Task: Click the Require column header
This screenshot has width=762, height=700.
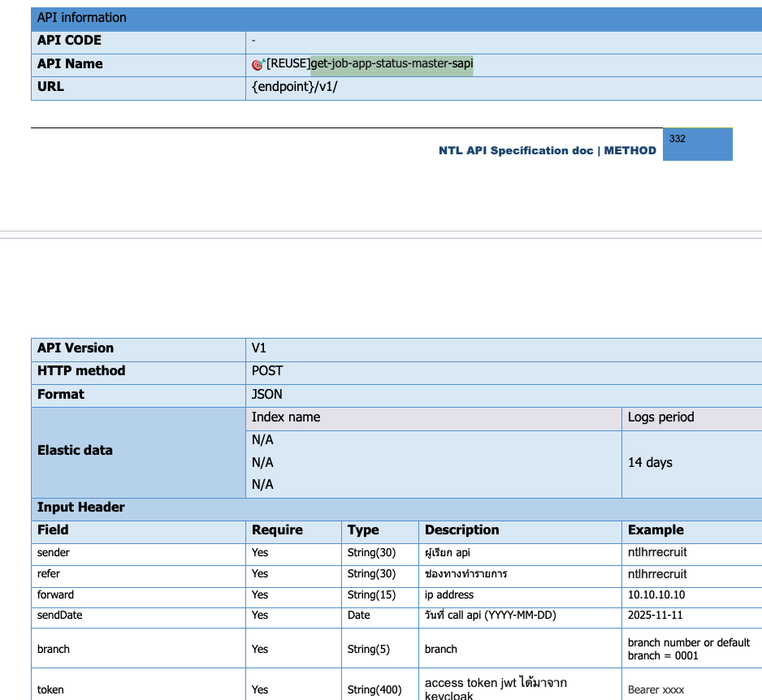Action: pos(277,529)
